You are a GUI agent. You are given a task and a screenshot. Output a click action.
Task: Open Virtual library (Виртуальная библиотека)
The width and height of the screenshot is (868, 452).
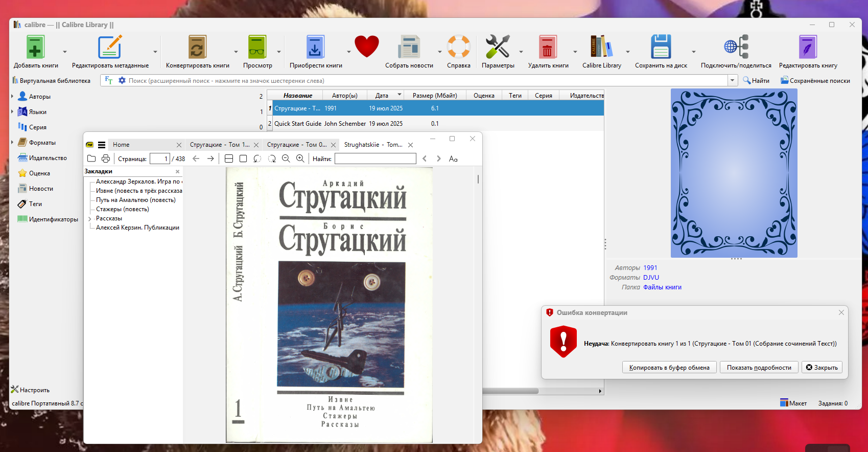click(x=51, y=80)
